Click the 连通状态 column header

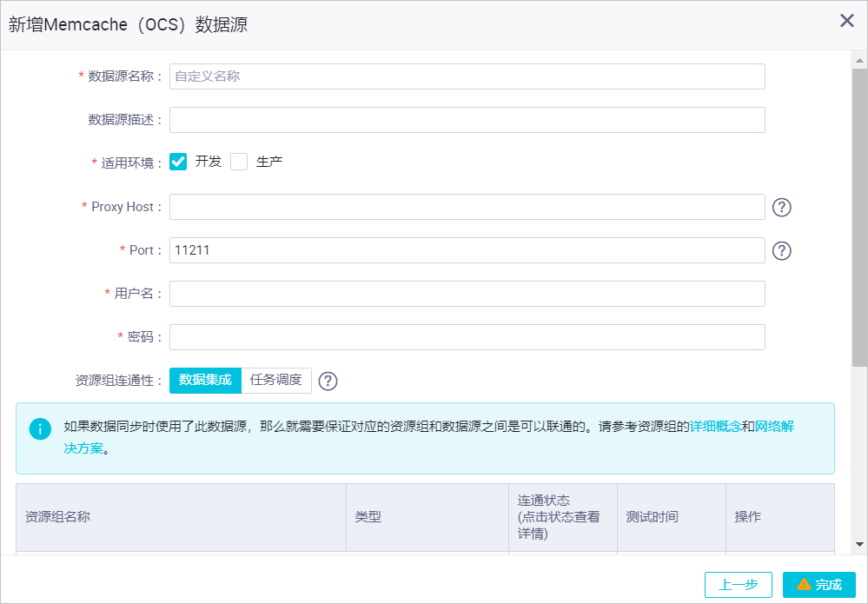(563, 517)
